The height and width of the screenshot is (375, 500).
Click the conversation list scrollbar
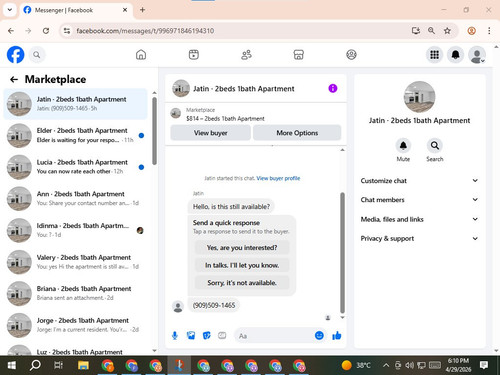tap(154, 131)
